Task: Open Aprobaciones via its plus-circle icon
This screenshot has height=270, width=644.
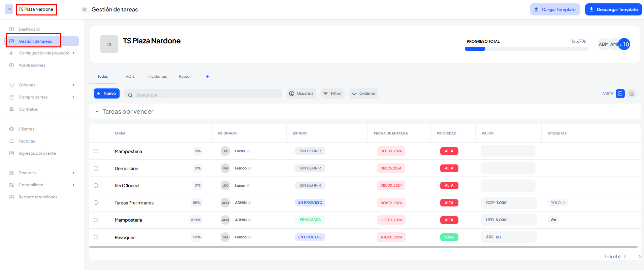Action: (11, 65)
